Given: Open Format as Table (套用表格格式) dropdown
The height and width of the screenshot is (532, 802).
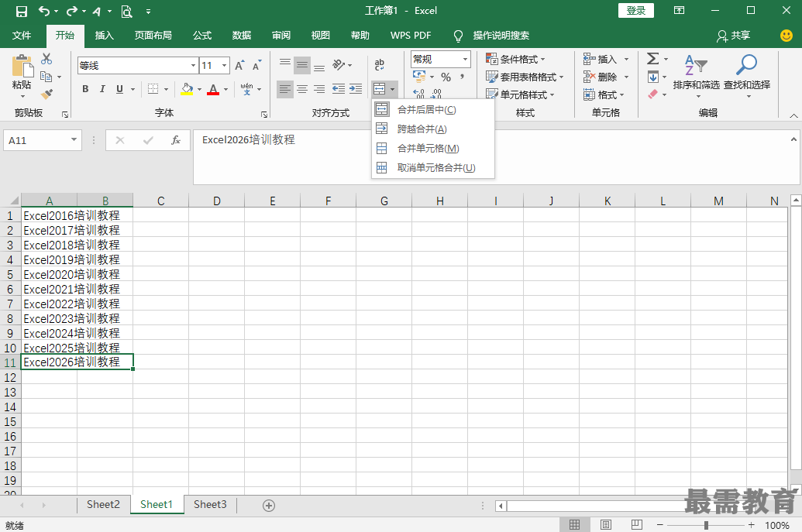Looking at the screenshot, I should pyautogui.click(x=525, y=77).
